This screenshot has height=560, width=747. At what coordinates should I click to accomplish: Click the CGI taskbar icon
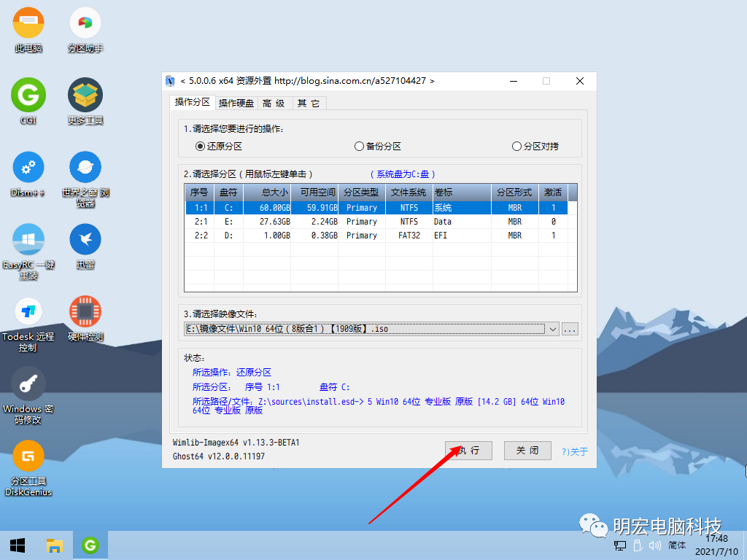pyautogui.click(x=90, y=545)
